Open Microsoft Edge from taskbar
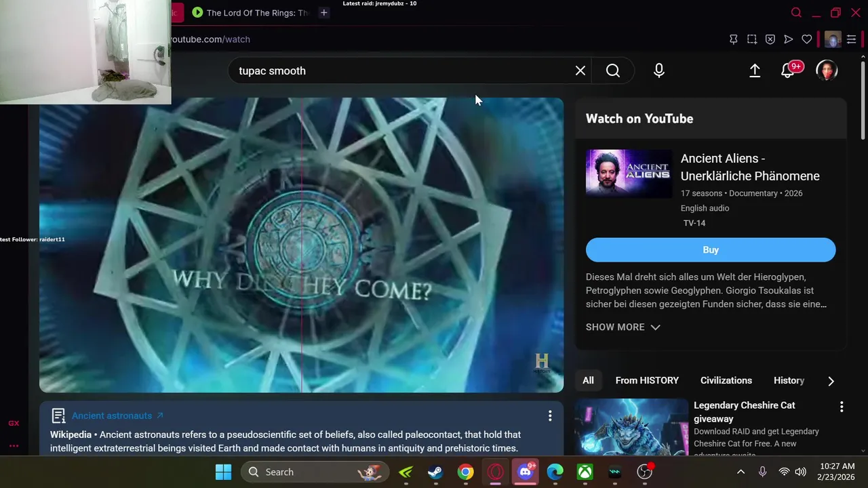This screenshot has width=868, height=488. click(555, 472)
